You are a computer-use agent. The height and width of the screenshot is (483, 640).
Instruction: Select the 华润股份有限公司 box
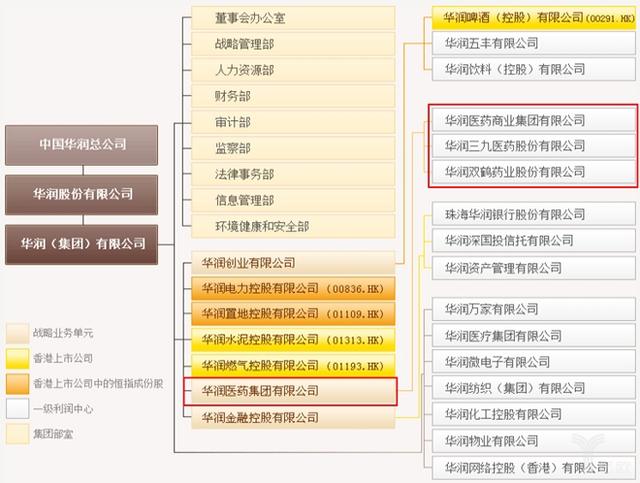(81, 195)
